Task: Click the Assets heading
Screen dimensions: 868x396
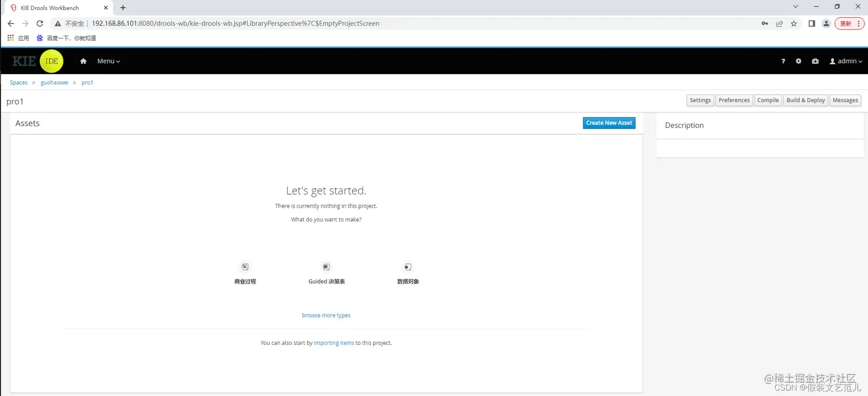Action: pyautogui.click(x=28, y=123)
